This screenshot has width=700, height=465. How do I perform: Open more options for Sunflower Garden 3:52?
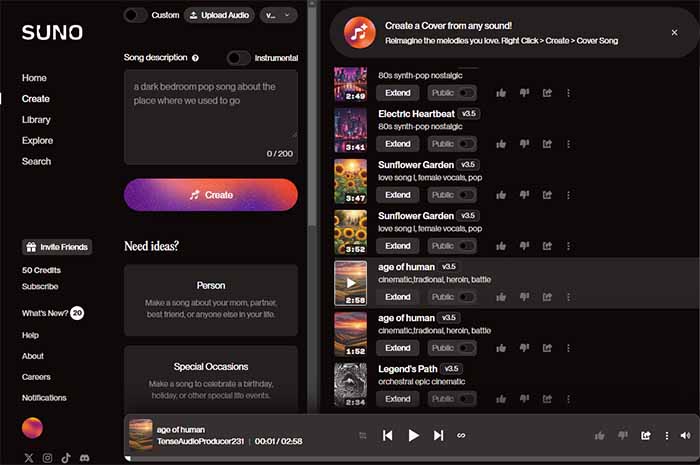pos(568,246)
